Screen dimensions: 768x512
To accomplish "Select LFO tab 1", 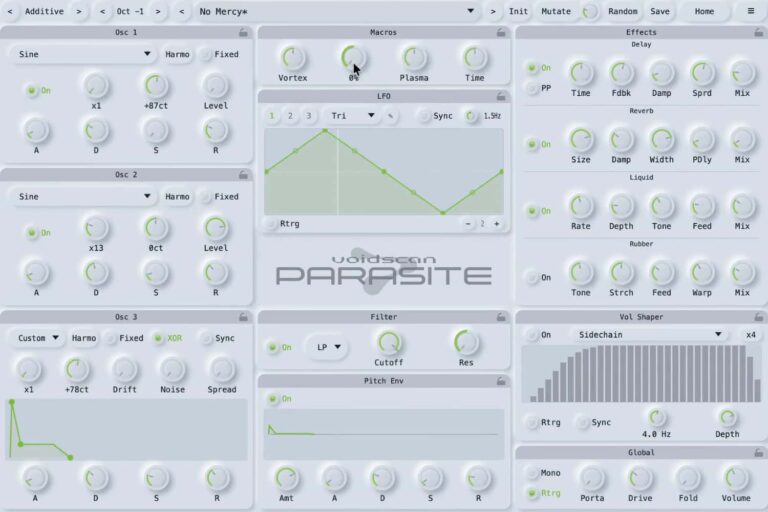I will (x=272, y=116).
